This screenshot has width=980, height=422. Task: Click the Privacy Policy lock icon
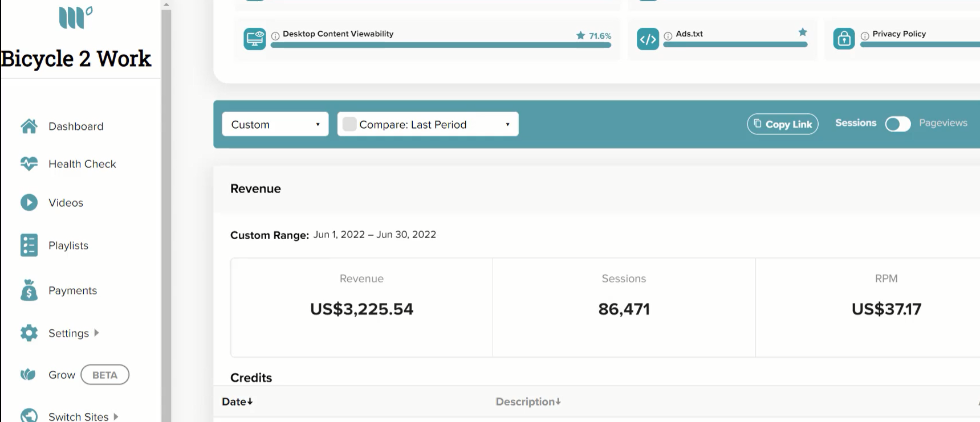(x=844, y=39)
